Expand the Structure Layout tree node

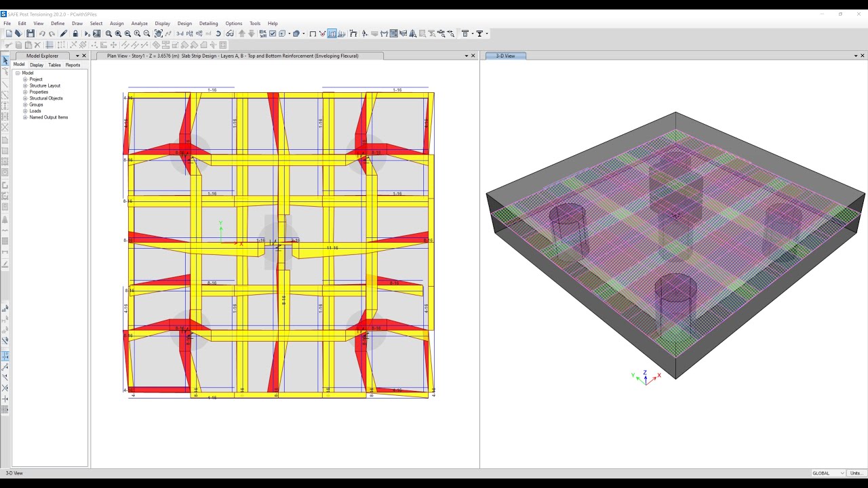coord(25,85)
